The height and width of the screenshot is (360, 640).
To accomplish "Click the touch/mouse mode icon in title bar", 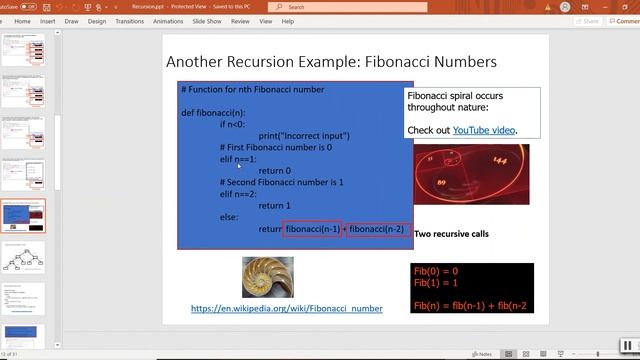I will [x=99, y=7].
